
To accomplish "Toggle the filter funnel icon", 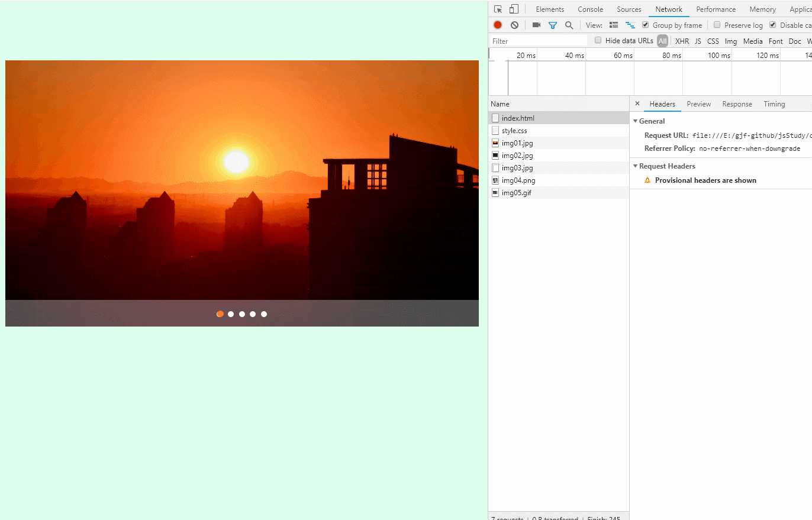I will click(553, 25).
